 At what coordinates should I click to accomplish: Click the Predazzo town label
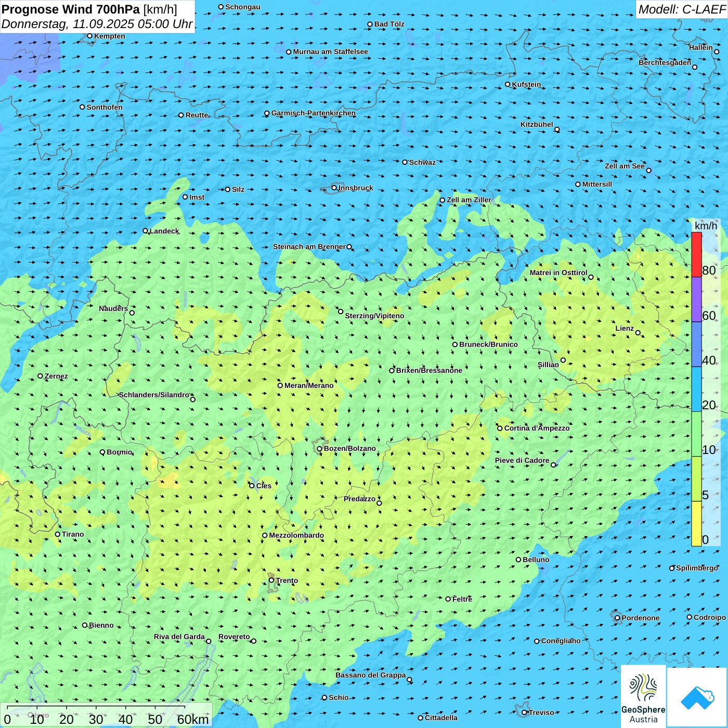click(359, 499)
